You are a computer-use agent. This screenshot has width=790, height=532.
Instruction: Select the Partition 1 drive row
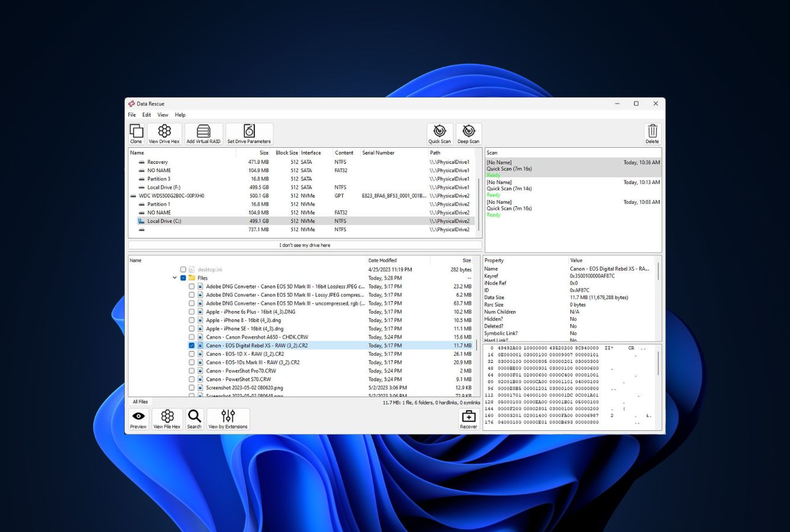pos(302,205)
